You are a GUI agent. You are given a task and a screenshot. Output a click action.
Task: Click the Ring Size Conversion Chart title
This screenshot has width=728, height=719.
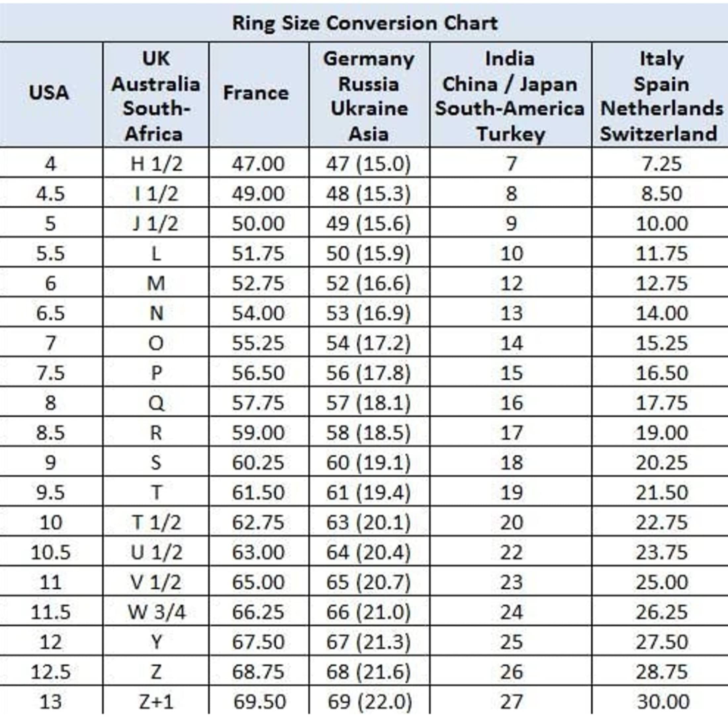pyautogui.click(x=364, y=22)
